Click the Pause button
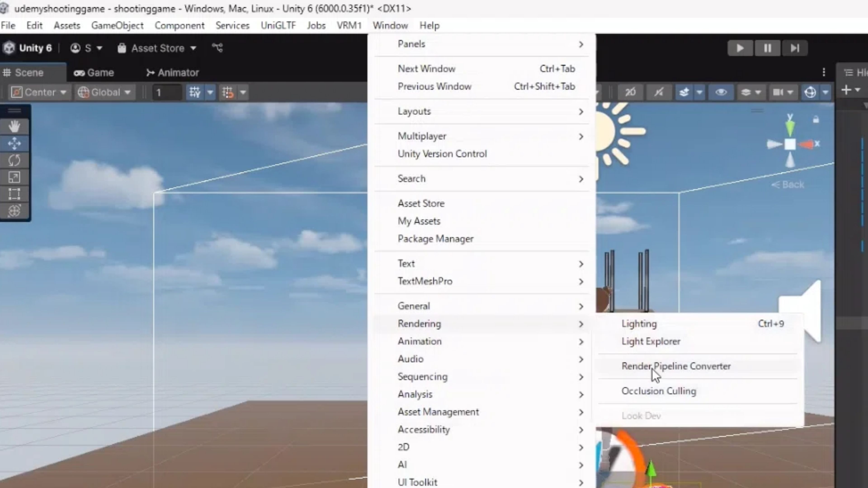The width and height of the screenshot is (868, 488). (x=767, y=48)
